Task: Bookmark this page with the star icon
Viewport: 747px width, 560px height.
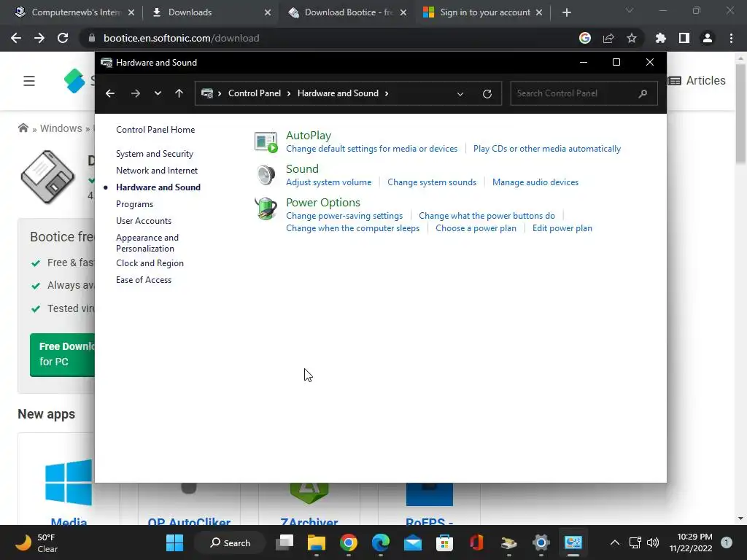Action: point(632,38)
